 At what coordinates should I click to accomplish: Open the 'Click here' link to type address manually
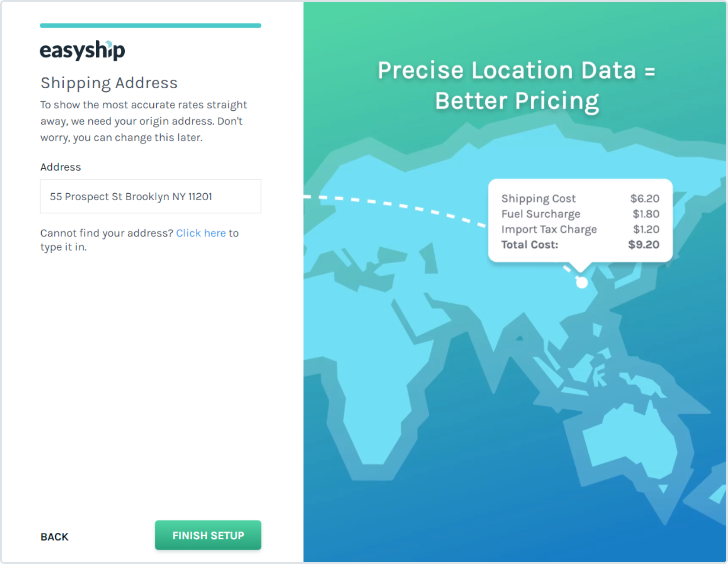tap(201, 233)
